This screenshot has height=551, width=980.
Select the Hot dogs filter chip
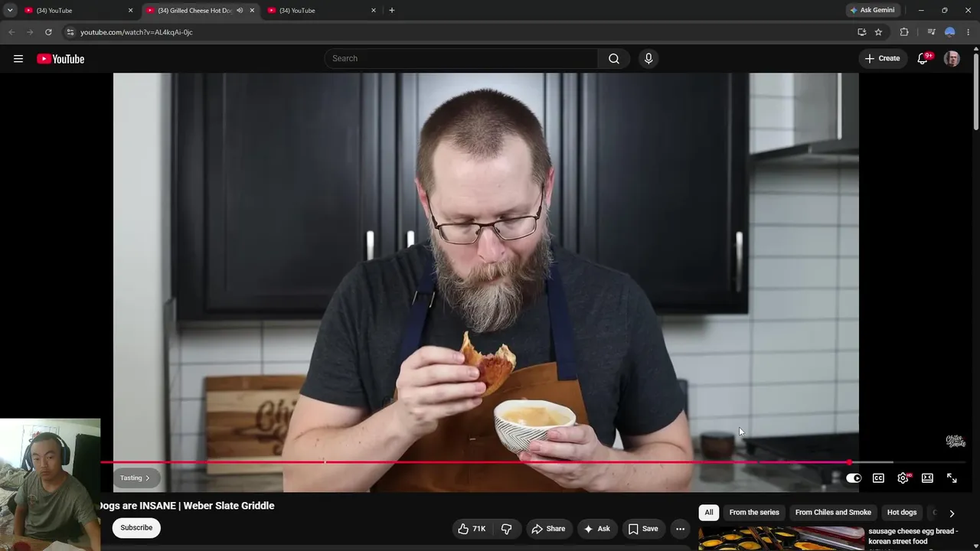[902, 513]
